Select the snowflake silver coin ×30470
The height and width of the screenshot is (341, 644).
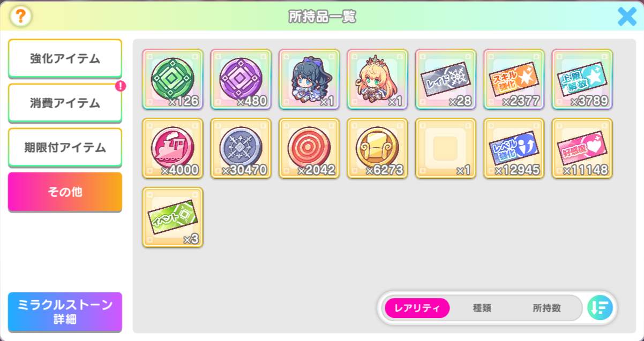241,148
